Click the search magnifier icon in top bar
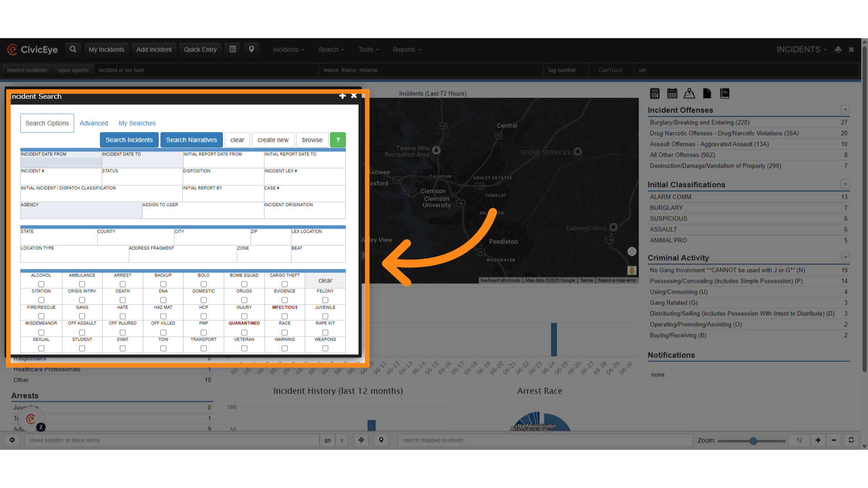Screen dimensions: 868x488 tap(73, 49)
